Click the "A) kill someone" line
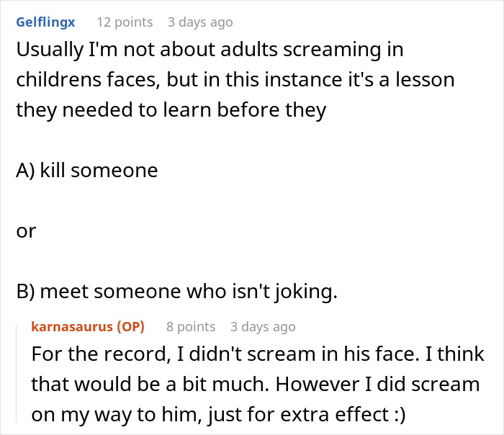The width and height of the screenshot is (504, 435). click(87, 171)
